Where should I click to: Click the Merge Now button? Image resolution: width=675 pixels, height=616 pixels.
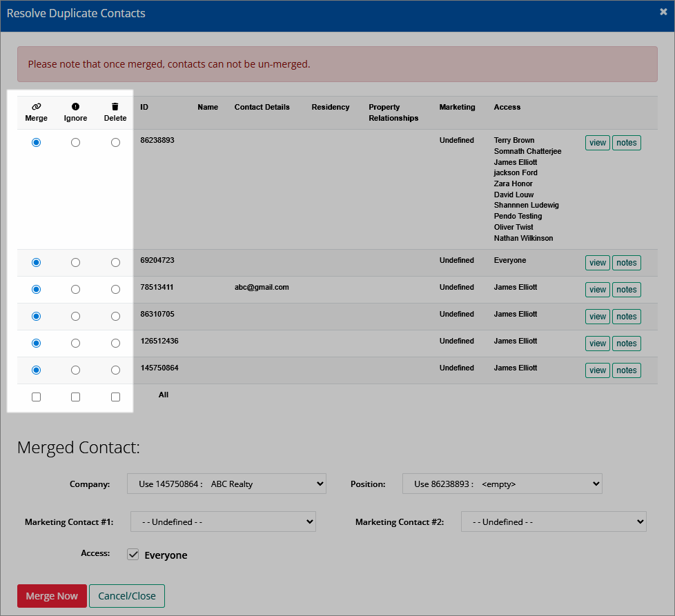(52, 596)
